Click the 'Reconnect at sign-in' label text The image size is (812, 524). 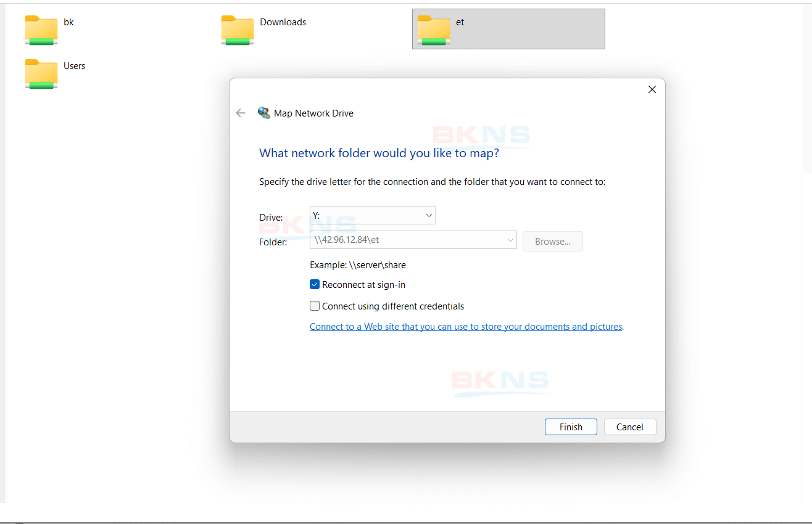pos(363,285)
